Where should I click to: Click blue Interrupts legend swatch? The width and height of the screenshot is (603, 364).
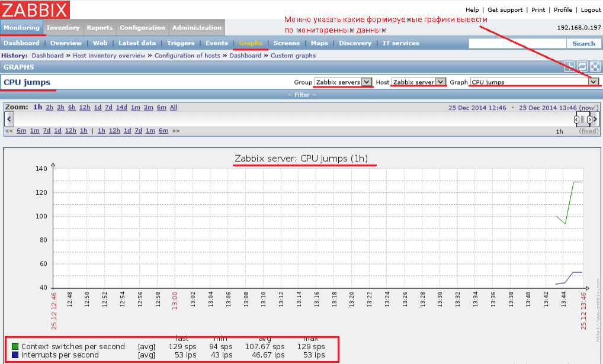click(x=15, y=355)
